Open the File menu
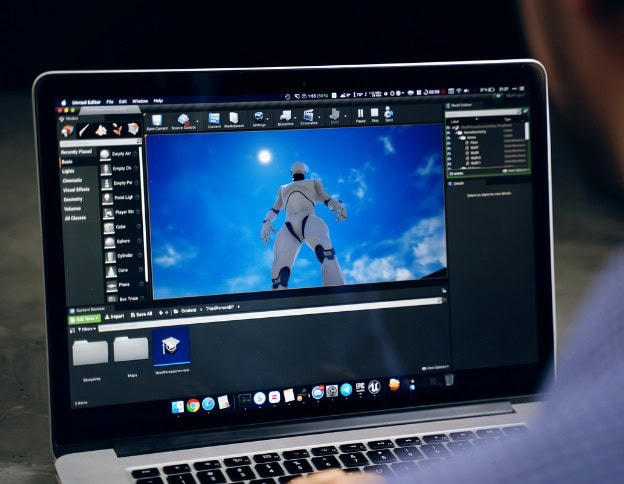This screenshot has height=484, width=624. (x=110, y=102)
